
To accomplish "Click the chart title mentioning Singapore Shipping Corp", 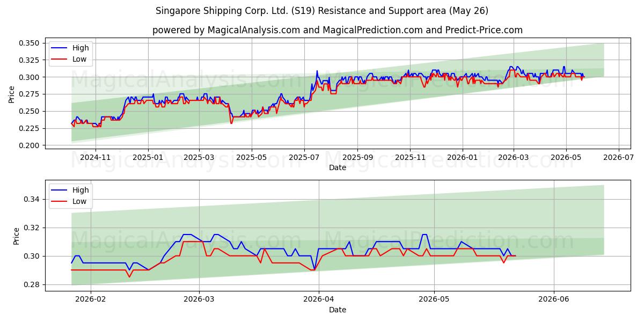I will 322,11.
